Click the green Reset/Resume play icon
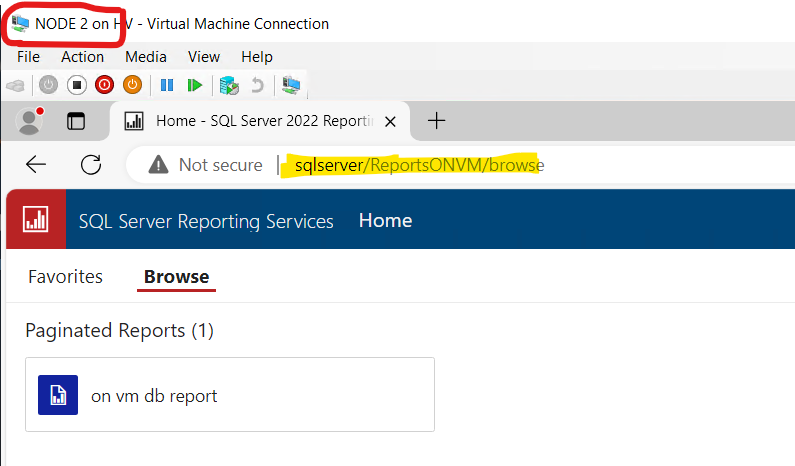This screenshot has width=795, height=466. [x=194, y=85]
